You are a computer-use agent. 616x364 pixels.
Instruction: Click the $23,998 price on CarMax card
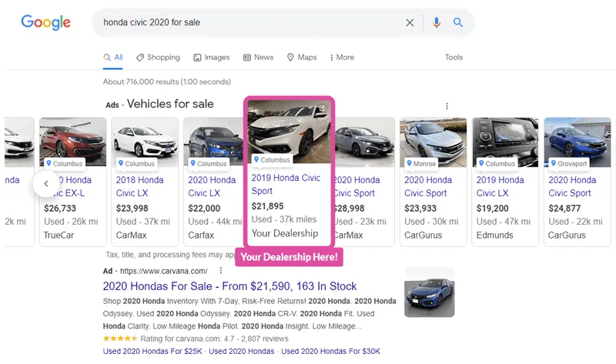[132, 209]
